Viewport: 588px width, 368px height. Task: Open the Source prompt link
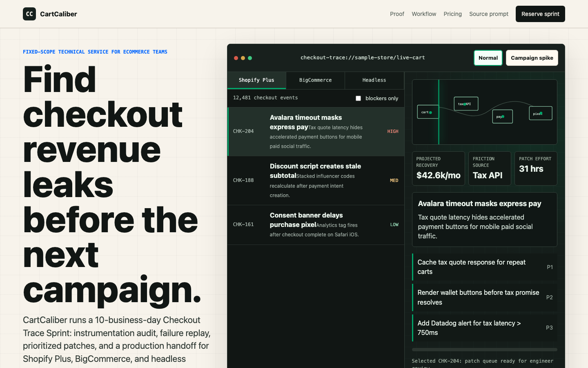(489, 14)
